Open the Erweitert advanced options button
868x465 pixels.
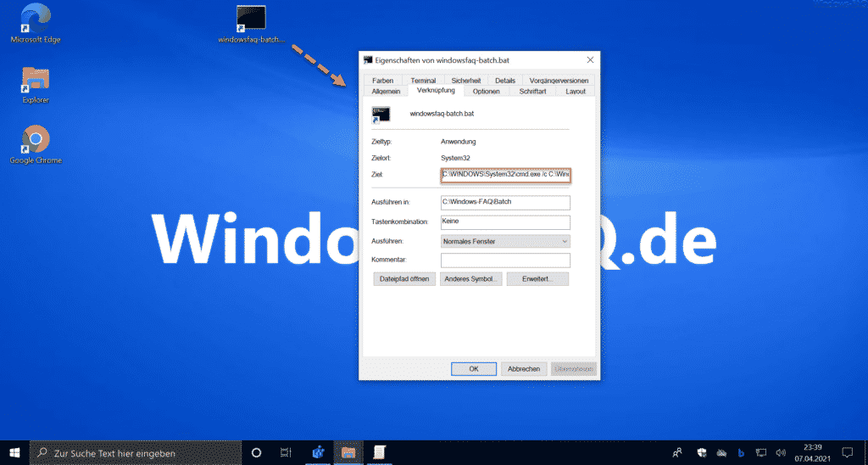pyautogui.click(x=537, y=279)
